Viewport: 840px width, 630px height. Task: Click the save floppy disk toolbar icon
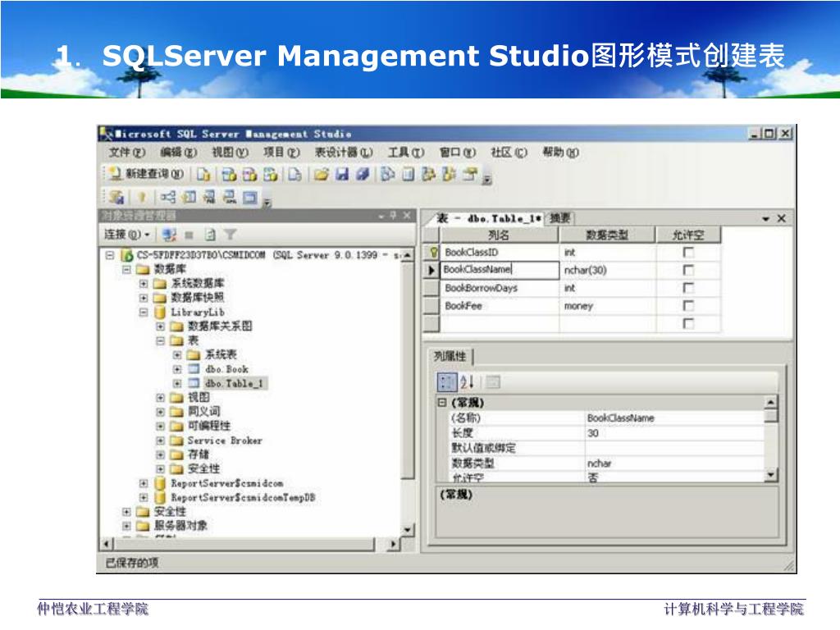(342, 174)
